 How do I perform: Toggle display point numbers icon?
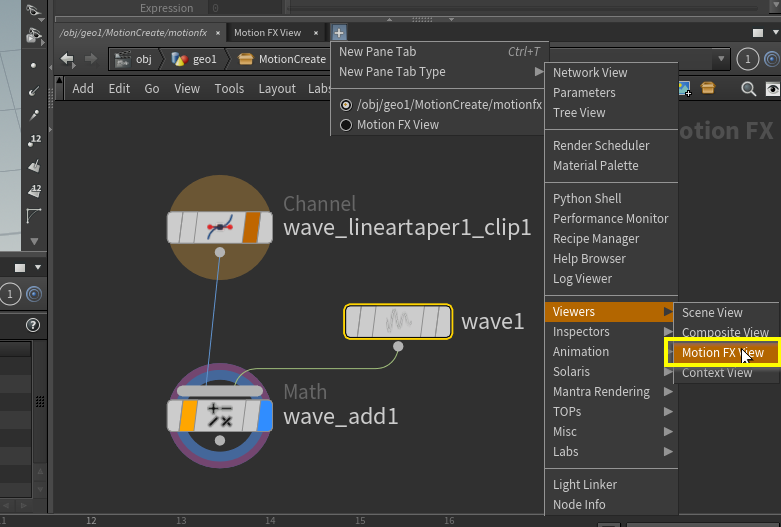click(34, 140)
